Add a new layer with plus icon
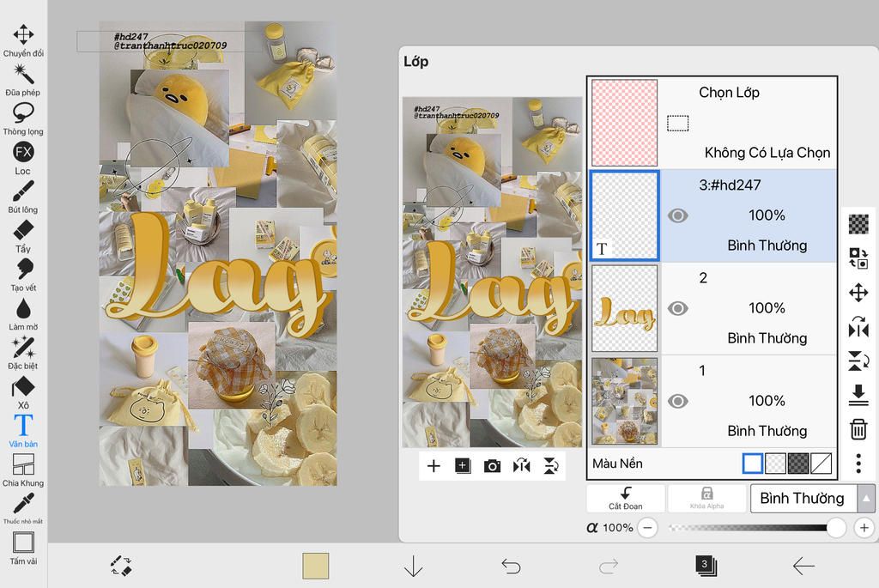 [x=433, y=466]
